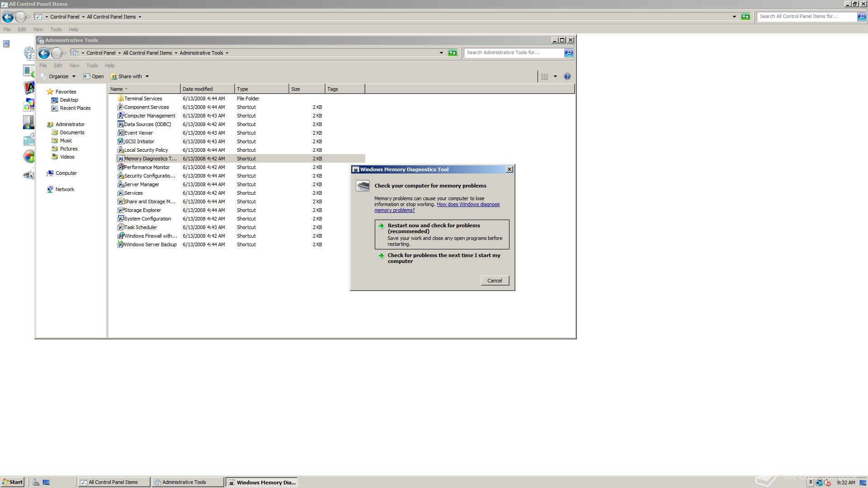Select Computer in the navigation pane
The width and height of the screenshot is (868, 488).
66,173
